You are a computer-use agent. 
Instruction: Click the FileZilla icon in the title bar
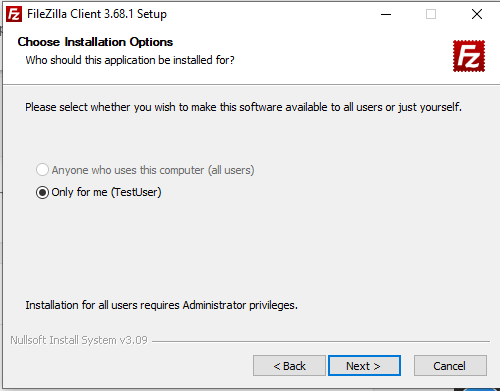(14, 14)
